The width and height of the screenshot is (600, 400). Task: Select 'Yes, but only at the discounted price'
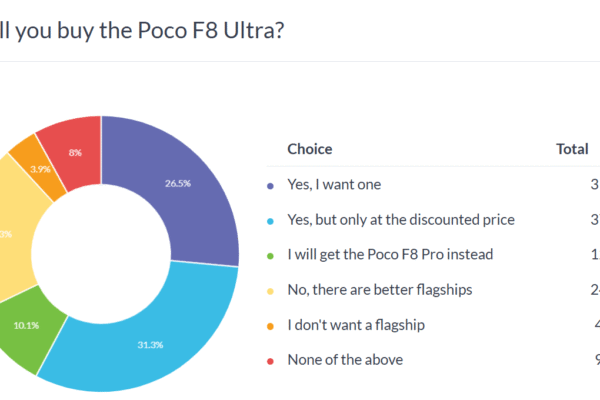(x=387, y=220)
